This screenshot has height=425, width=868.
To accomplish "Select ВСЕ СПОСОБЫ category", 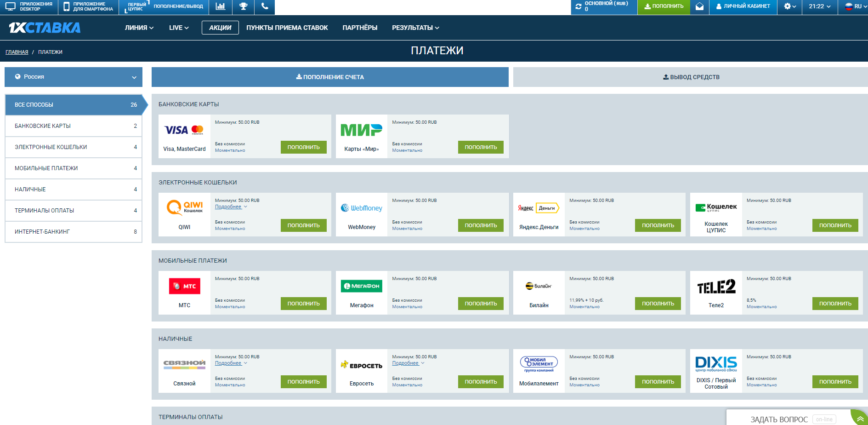I will click(x=74, y=105).
